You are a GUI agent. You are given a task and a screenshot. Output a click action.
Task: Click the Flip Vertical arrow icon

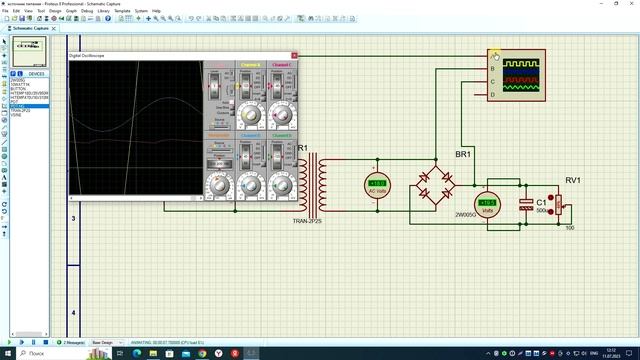[x=4, y=234]
